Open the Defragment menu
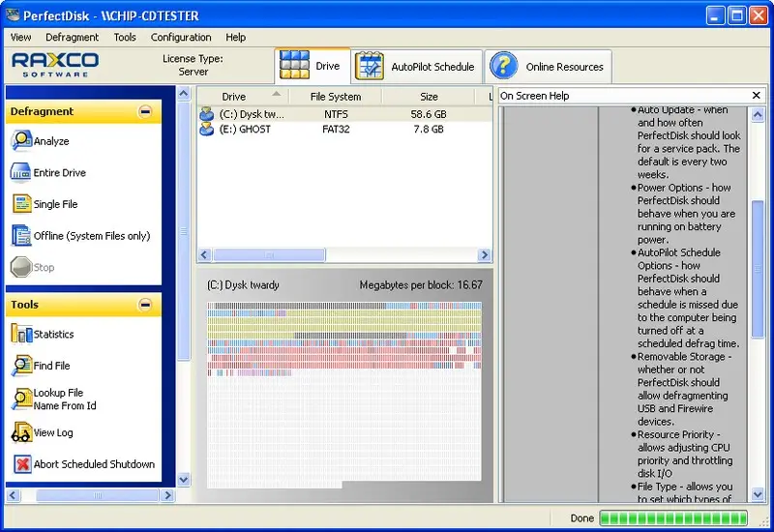The height and width of the screenshot is (532, 774). (72, 37)
